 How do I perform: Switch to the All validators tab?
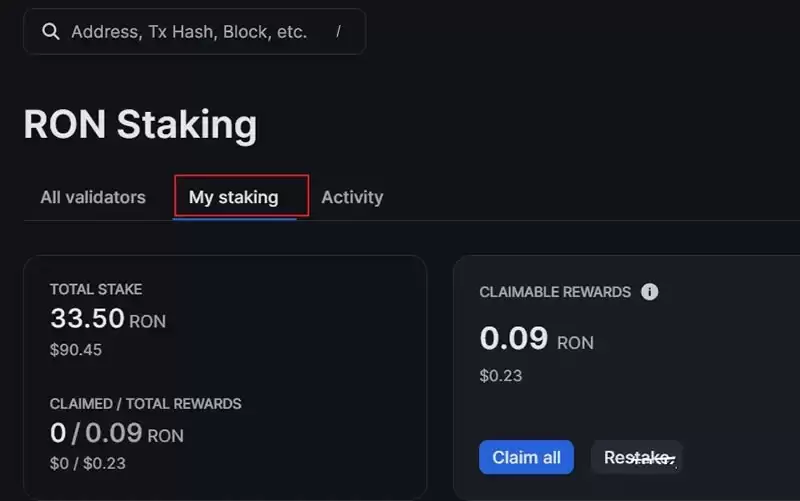(x=93, y=197)
